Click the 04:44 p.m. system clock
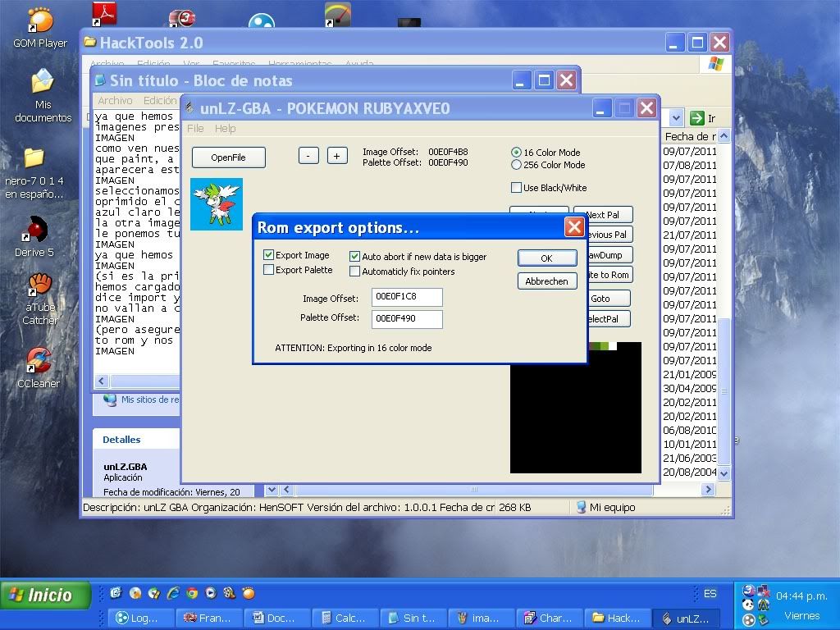Screen dimensions: 840x630 pos(801,596)
